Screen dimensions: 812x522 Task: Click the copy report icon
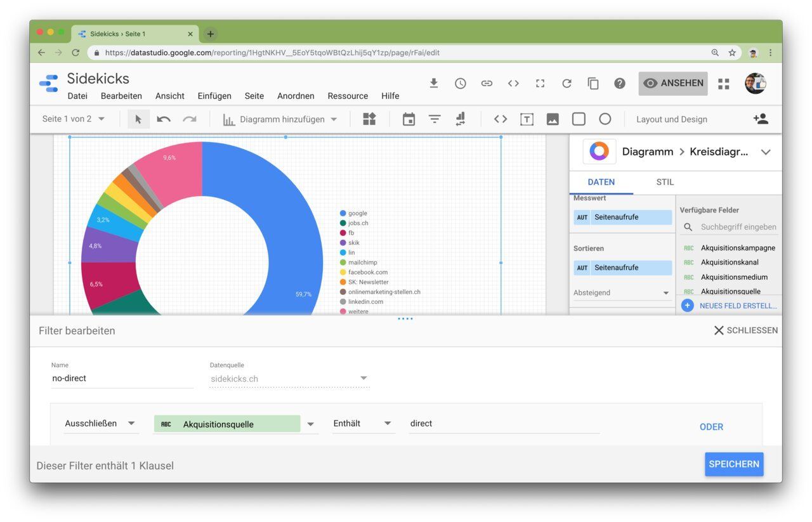click(x=593, y=83)
